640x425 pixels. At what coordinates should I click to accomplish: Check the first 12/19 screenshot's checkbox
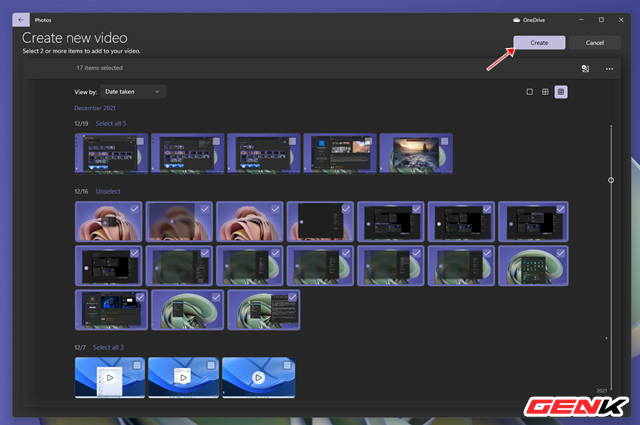pyautogui.click(x=139, y=142)
